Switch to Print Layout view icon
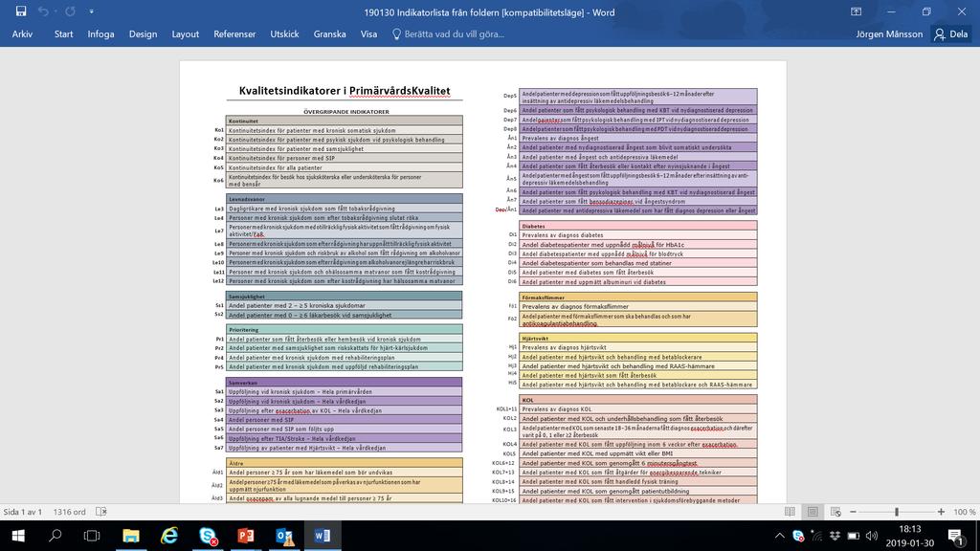Viewport: 980px width, 551px height. click(x=813, y=512)
